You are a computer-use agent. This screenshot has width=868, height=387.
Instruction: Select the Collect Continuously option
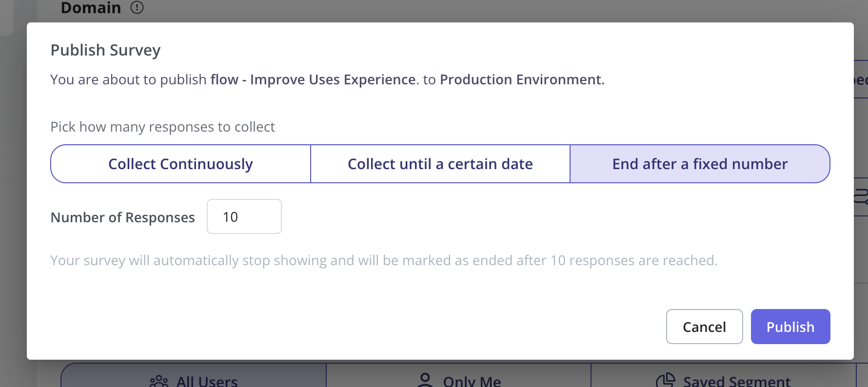tap(180, 164)
